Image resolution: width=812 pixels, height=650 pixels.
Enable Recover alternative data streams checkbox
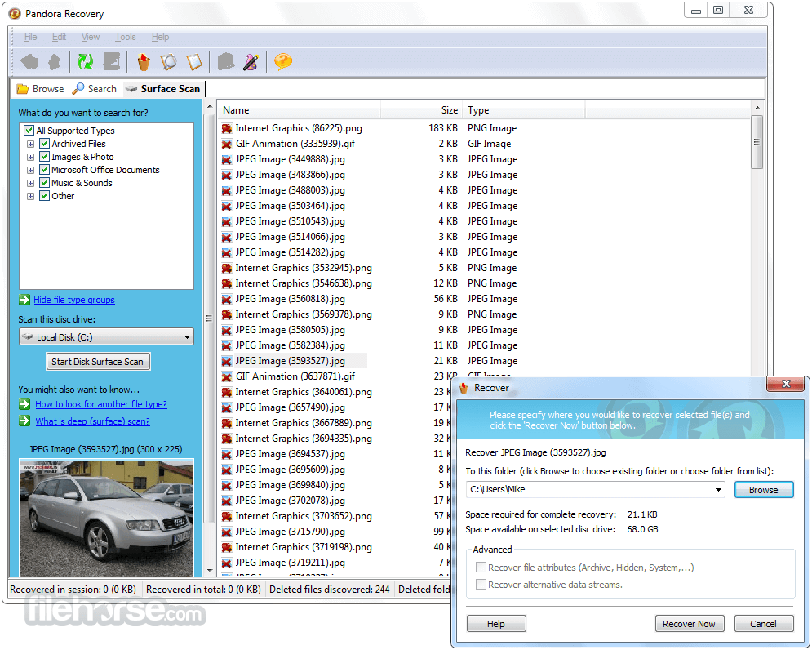(x=481, y=584)
